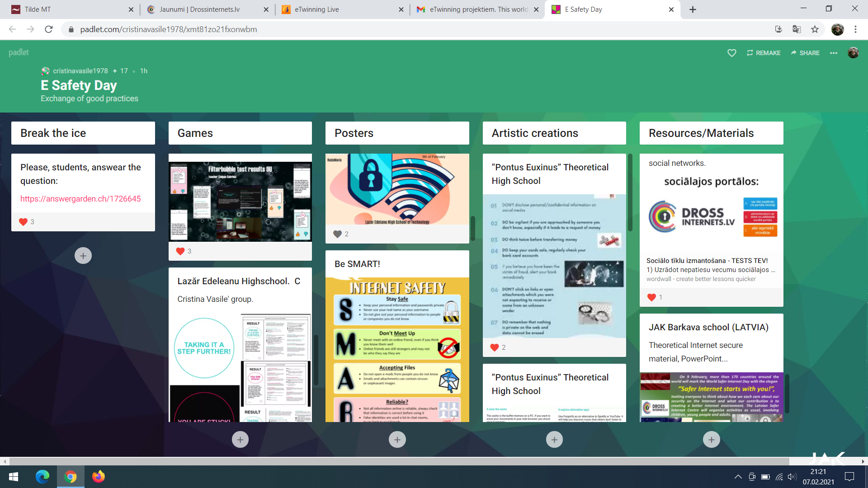This screenshot has width=868, height=488.
Task: Click the horizontal scrollbar at page bottom
Action: pyautogui.click(x=398, y=461)
